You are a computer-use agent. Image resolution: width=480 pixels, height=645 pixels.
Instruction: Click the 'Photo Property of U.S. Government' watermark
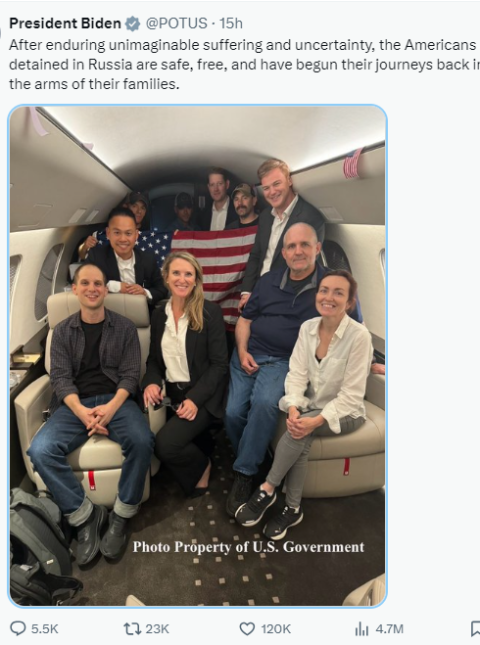pos(248,547)
